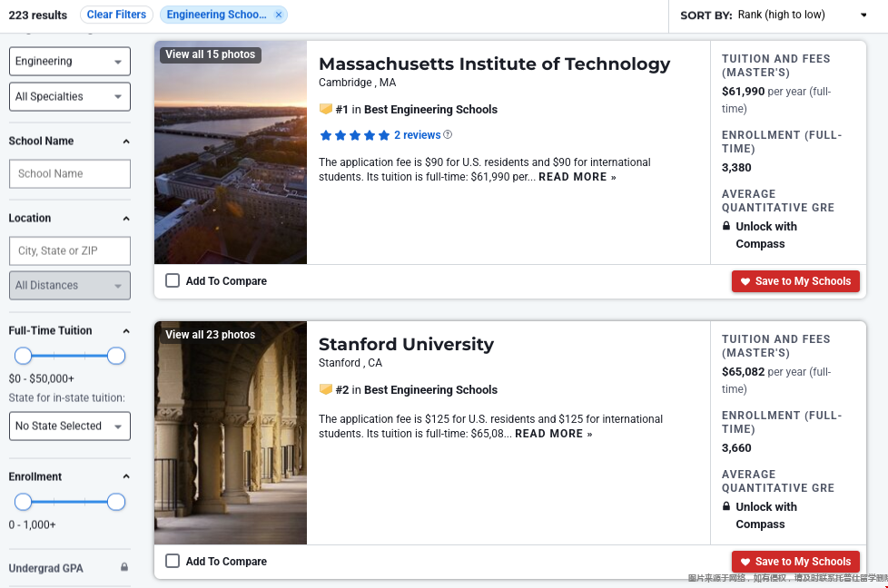
Task: Click Unlock with Compass on MIT card
Action: point(766,235)
